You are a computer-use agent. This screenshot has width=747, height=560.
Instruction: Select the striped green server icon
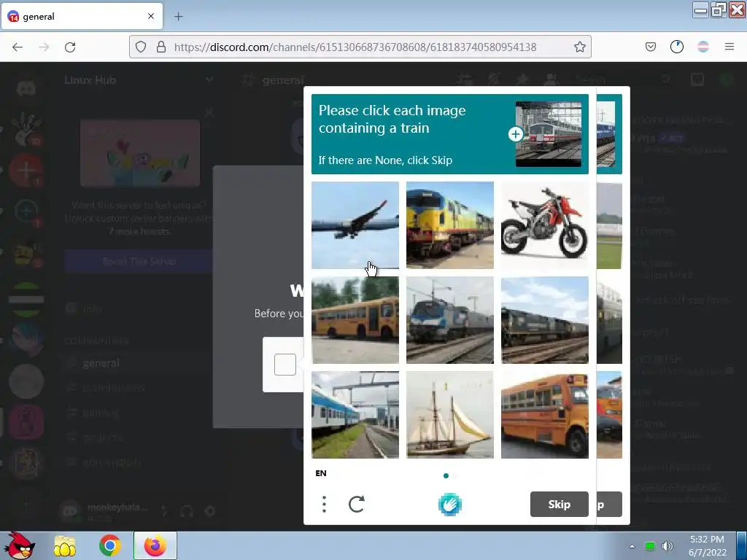(26, 300)
